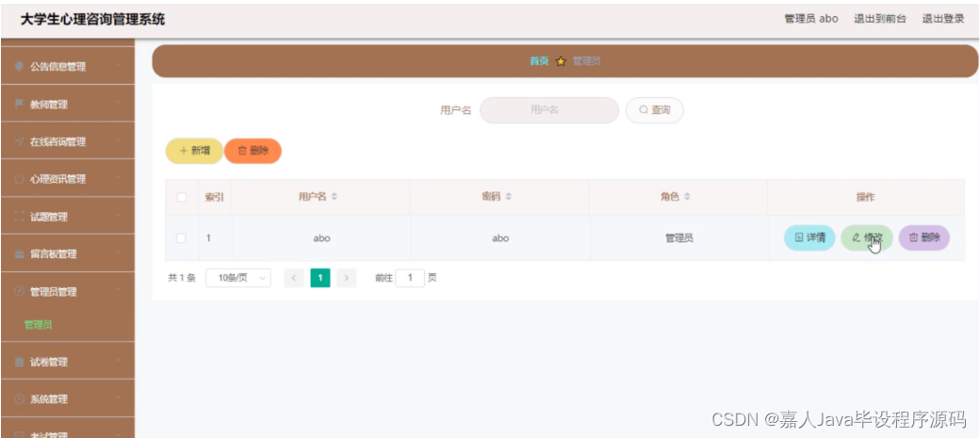The image size is (980, 438).
Task: Click page number 1 button
Action: (320, 278)
